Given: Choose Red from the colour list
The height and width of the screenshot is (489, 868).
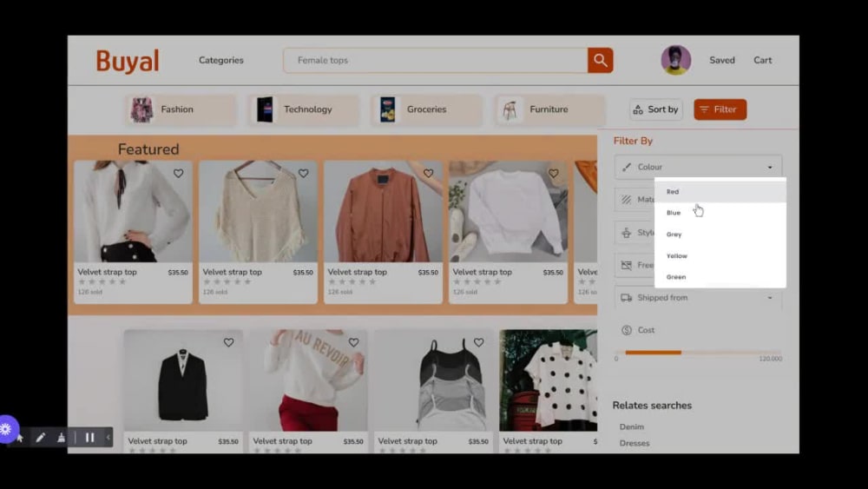Looking at the screenshot, I should click(720, 192).
